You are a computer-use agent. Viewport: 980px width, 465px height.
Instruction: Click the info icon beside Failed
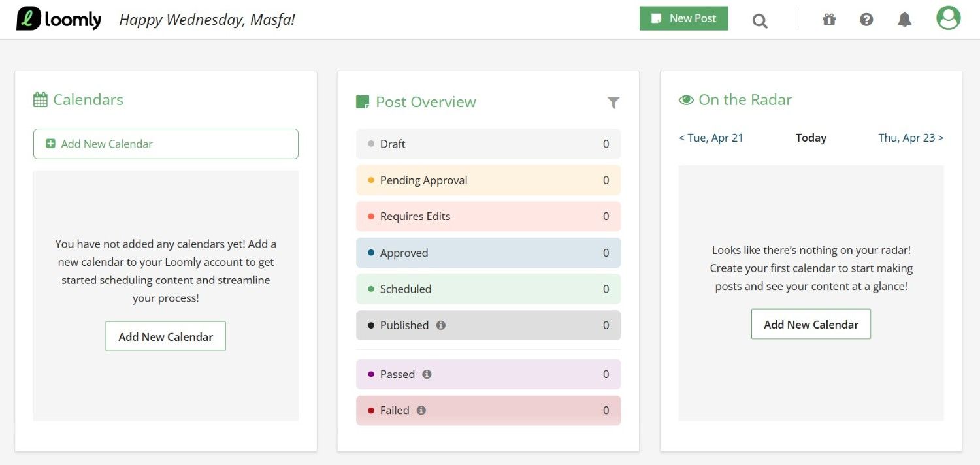[420, 410]
